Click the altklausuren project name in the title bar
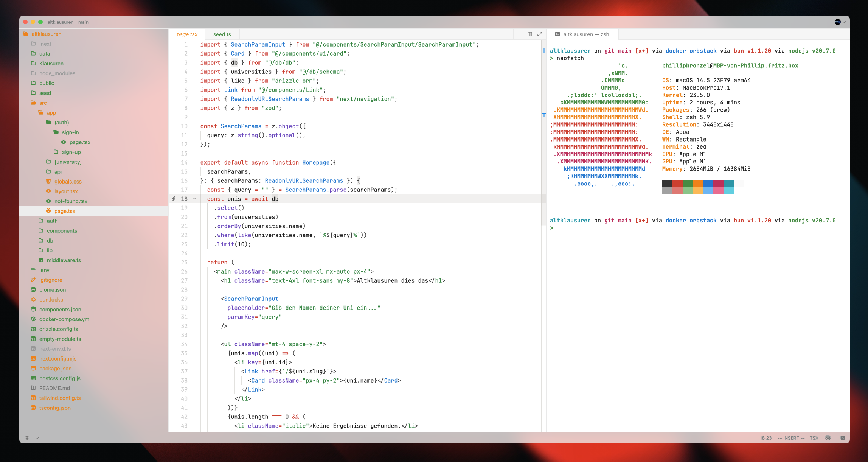Image resolution: width=868 pixels, height=462 pixels. pyautogui.click(x=61, y=22)
